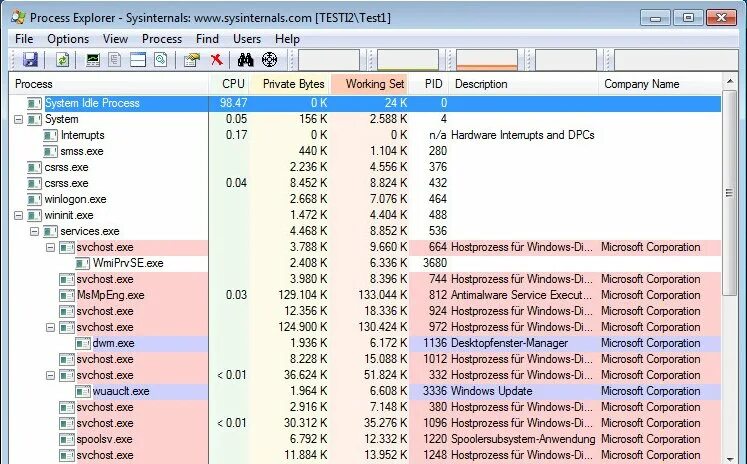Open the Find menu

(207, 39)
